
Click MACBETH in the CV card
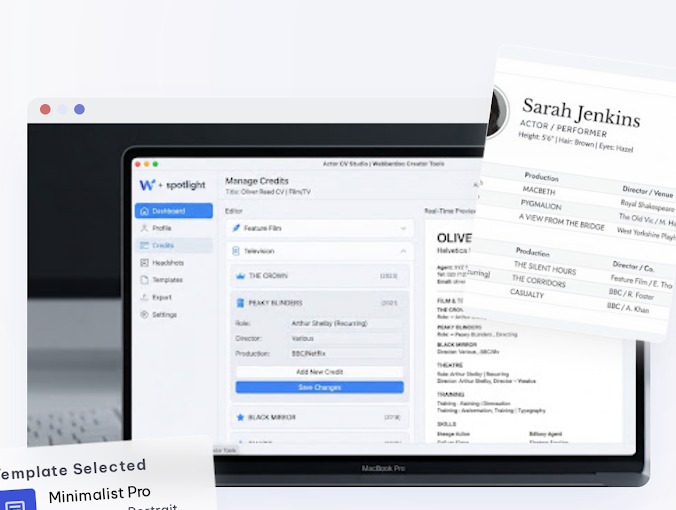[538, 190]
